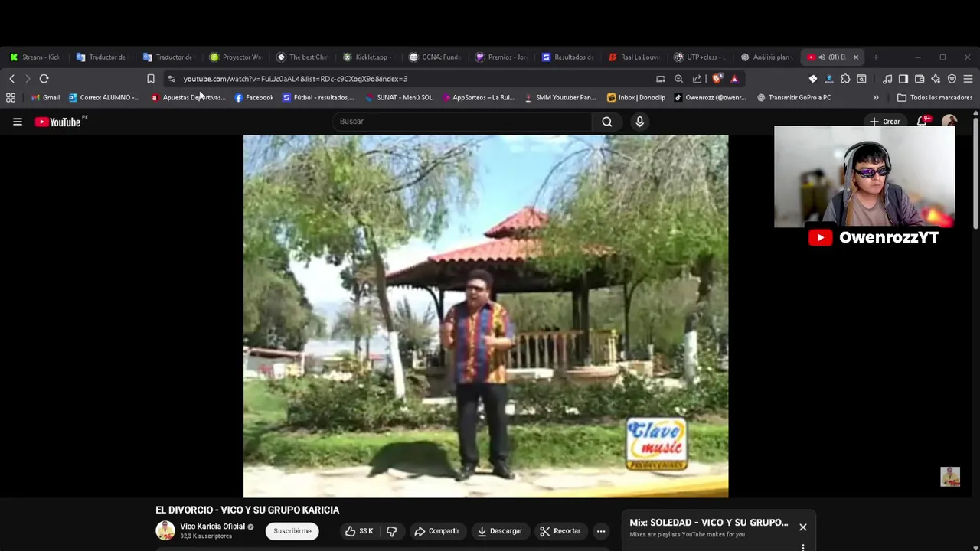The height and width of the screenshot is (551, 980).
Task: Open a new browser tab
Action: pyautogui.click(x=876, y=57)
